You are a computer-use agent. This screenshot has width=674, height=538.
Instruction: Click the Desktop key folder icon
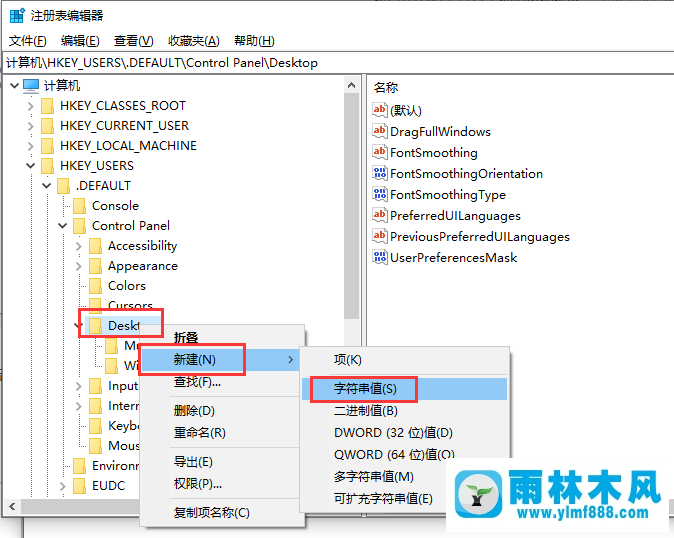click(x=95, y=326)
